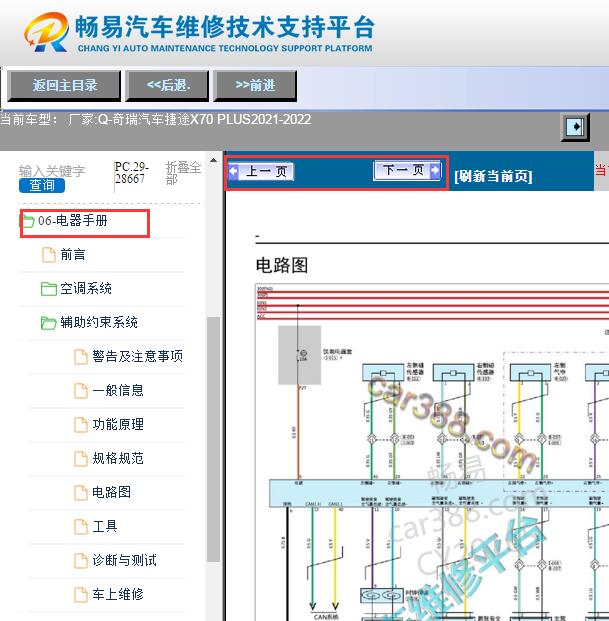Select the 辅助约束系统 tree label

pos(99,322)
